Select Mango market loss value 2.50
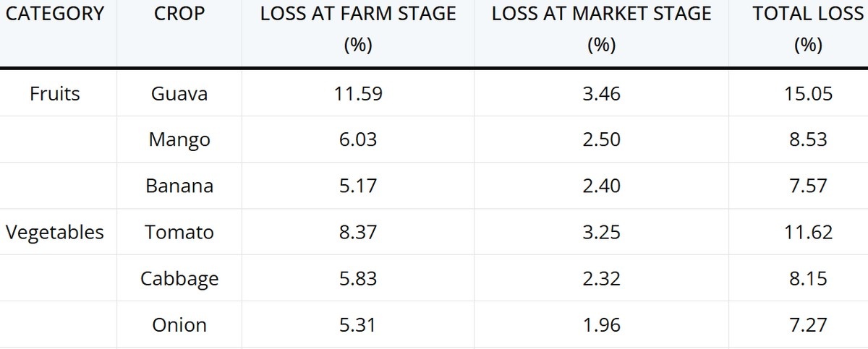The width and height of the screenshot is (868, 349). click(x=601, y=139)
